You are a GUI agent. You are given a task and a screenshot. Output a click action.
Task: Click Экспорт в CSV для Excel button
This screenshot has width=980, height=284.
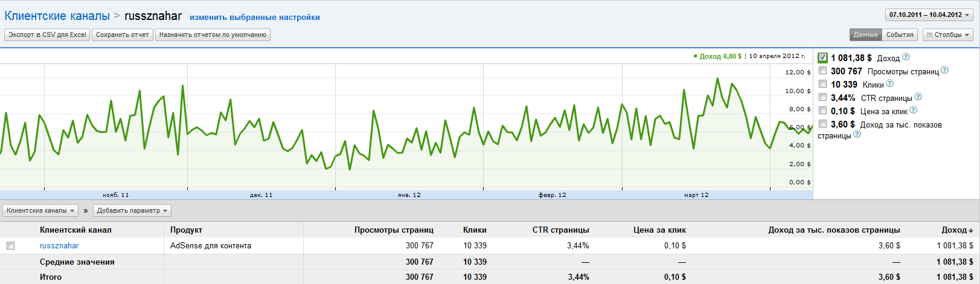point(47,35)
